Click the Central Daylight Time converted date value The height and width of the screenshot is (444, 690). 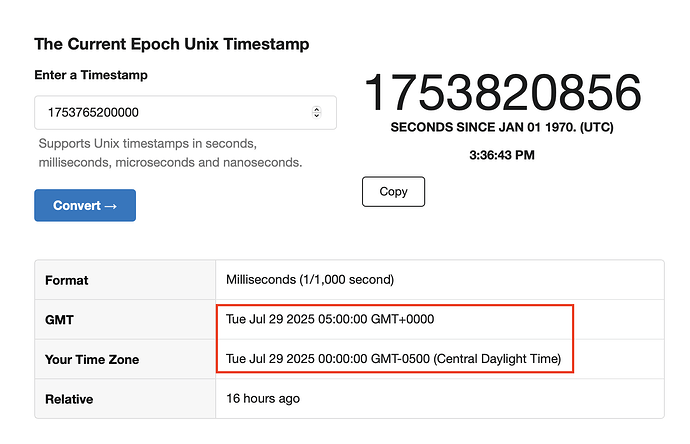click(x=393, y=359)
